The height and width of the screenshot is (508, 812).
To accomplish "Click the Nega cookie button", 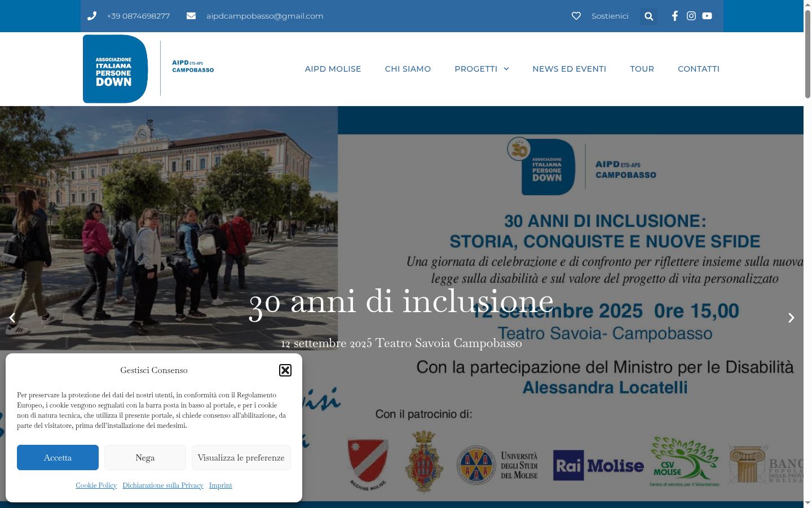I will (145, 457).
